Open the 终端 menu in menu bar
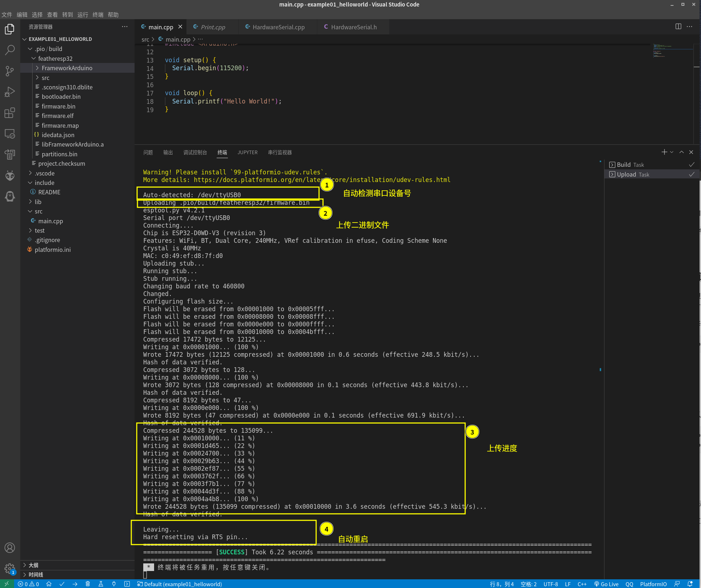 point(98,15)
